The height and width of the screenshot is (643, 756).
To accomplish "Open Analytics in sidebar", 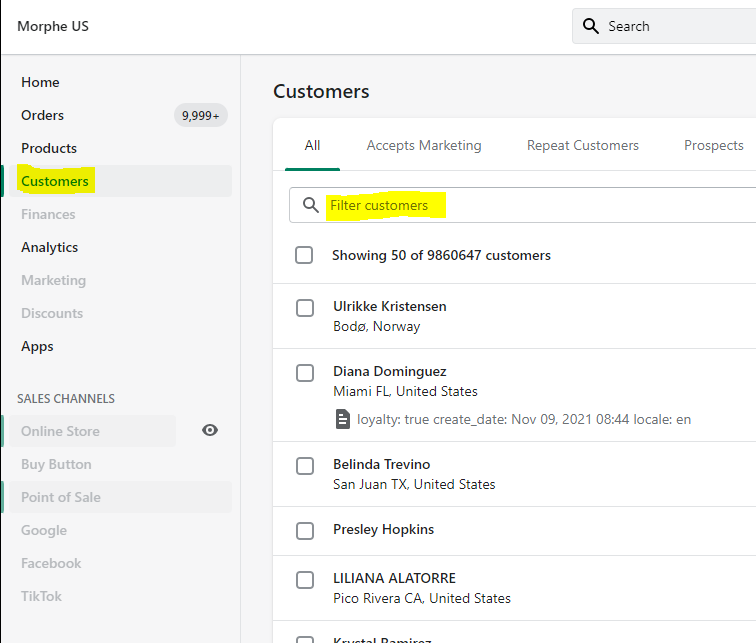I will coord(49,247).
